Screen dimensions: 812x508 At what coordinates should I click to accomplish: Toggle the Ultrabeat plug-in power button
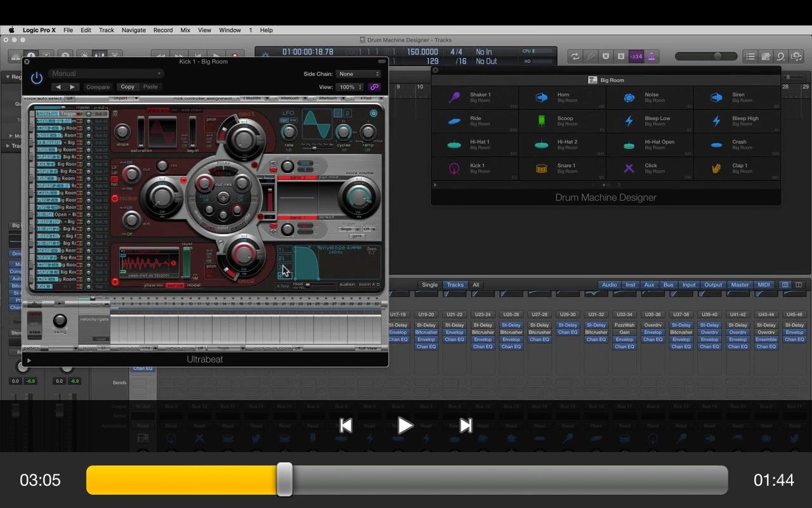37,78
